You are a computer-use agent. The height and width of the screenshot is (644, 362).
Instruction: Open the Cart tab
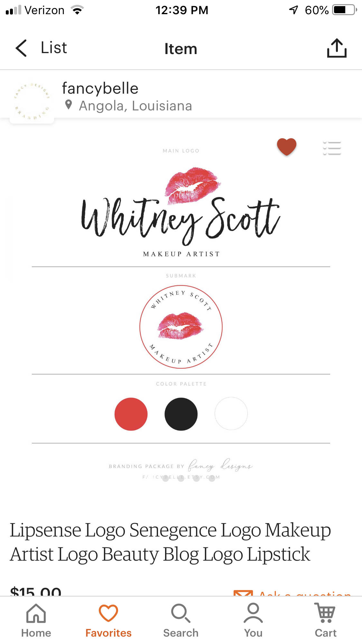(326, 621)
